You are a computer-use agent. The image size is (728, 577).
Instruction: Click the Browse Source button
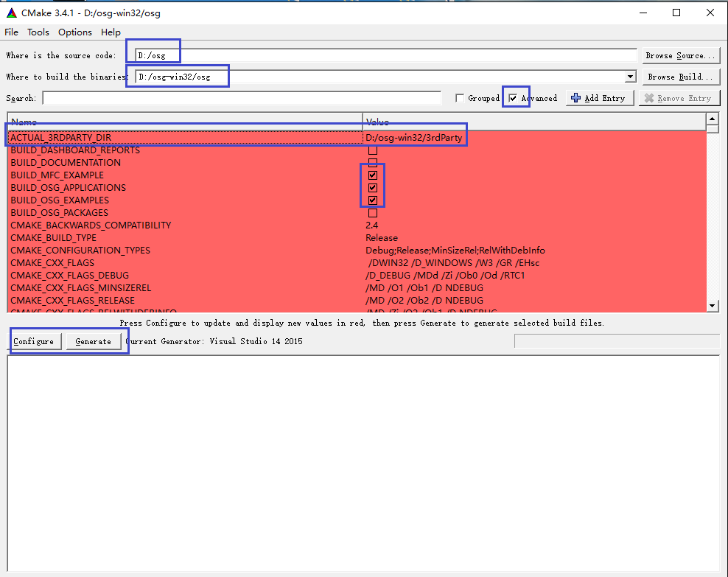pos(681,55)
